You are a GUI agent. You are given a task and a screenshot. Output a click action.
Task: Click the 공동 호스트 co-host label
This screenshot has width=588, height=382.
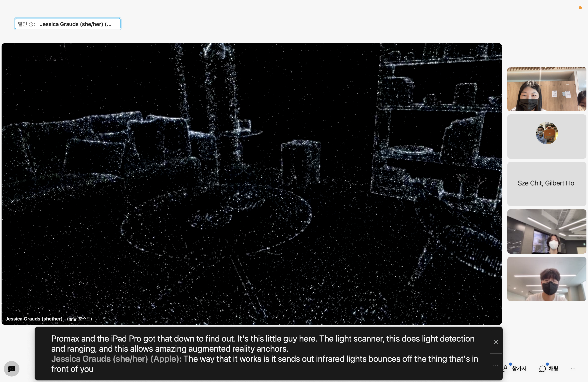pos(80,319)
